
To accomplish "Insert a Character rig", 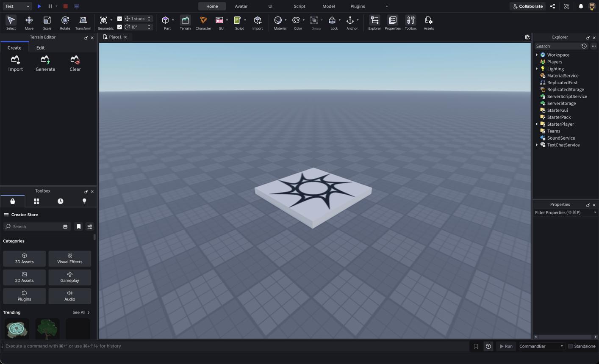I will pos(203,22).
